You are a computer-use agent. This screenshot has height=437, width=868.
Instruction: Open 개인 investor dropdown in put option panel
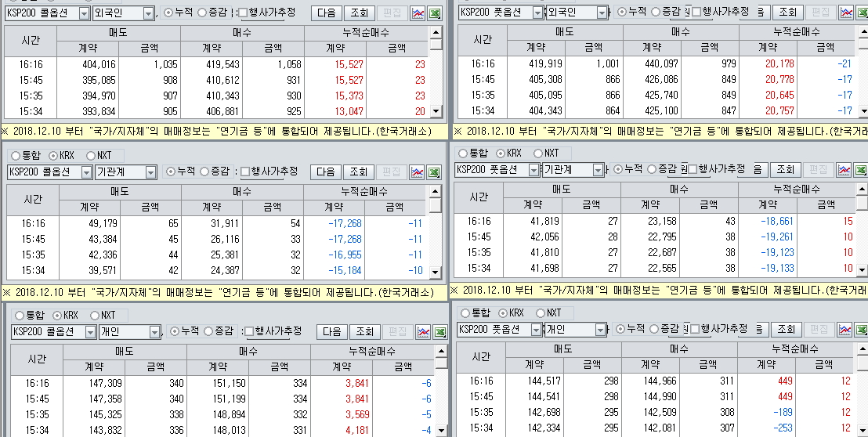coord(601,330)
